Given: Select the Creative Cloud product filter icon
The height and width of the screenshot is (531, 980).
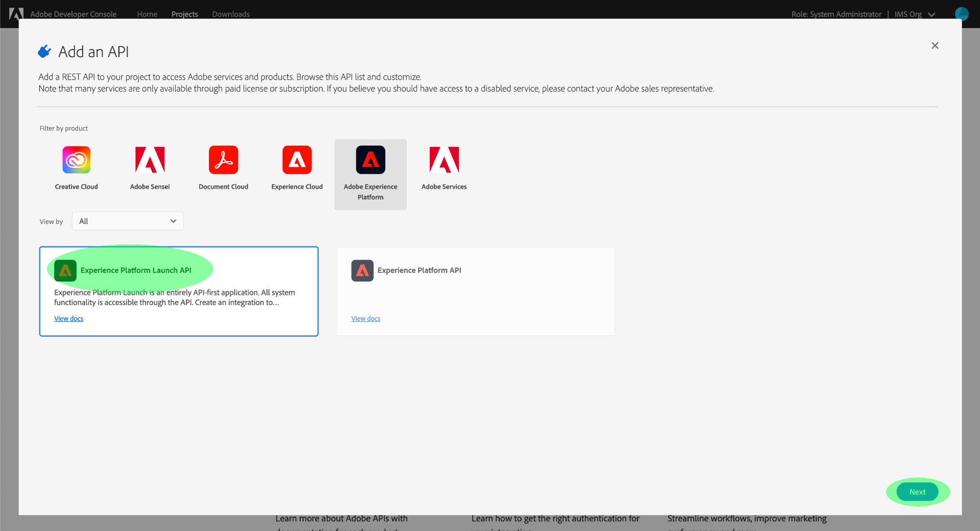Looking at the screenshot, I should point(77,160).
